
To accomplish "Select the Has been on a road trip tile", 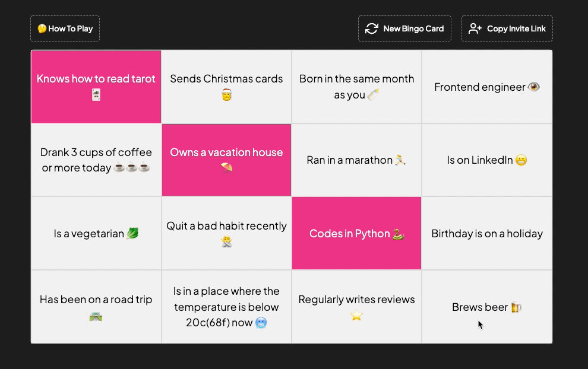I will 96,307.
